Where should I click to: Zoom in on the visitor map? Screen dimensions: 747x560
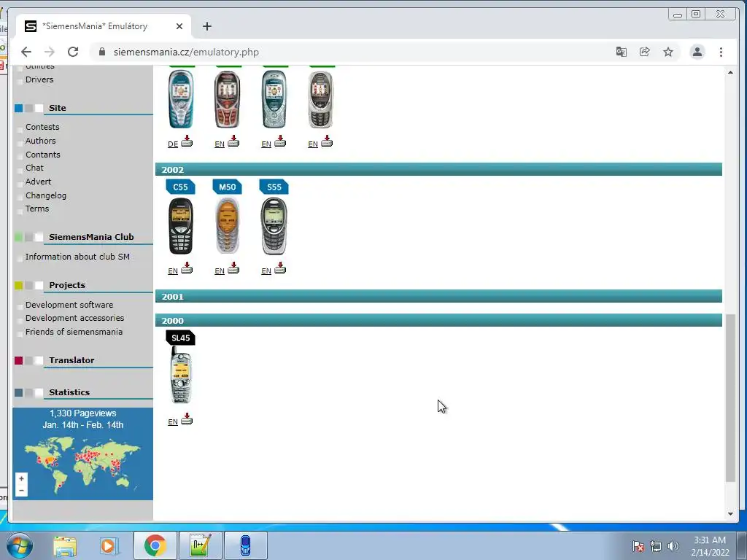tap(21, 479)
